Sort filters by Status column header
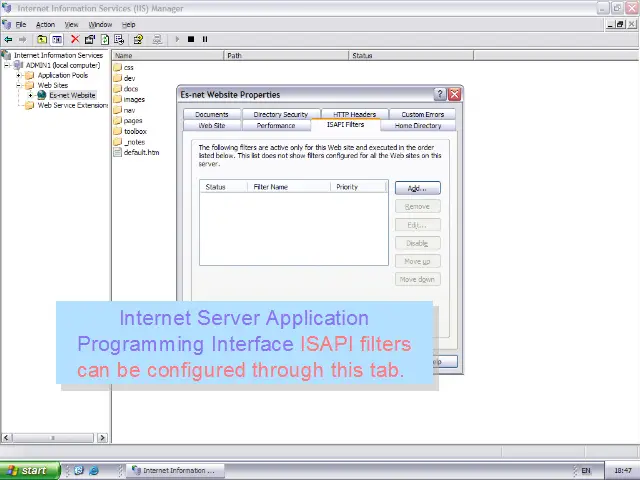 [x=224, y=187]
